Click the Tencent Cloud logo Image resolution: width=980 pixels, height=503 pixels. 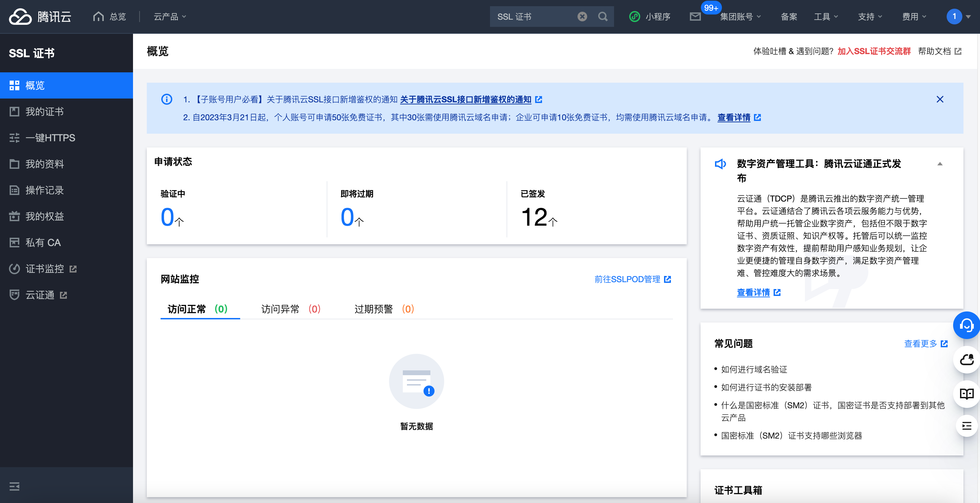click(40, 16)
